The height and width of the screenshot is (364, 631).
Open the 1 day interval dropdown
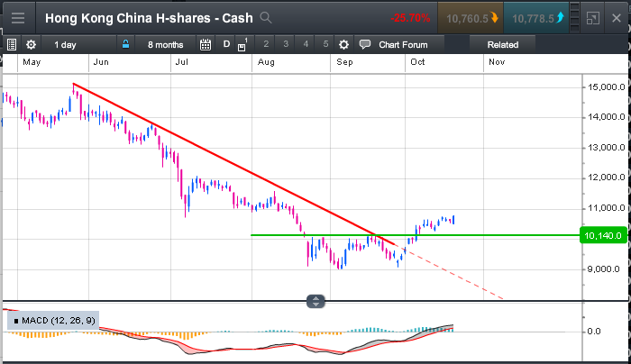[65, 45]
